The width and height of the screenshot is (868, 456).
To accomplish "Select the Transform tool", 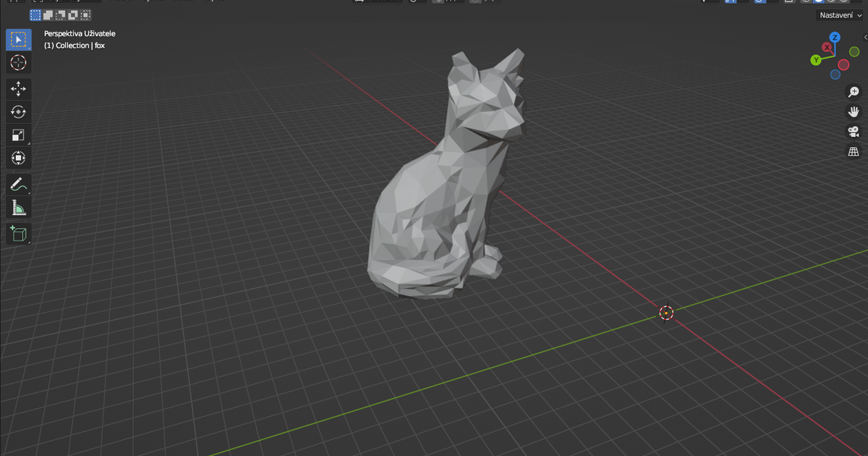I will pos(18,158).
